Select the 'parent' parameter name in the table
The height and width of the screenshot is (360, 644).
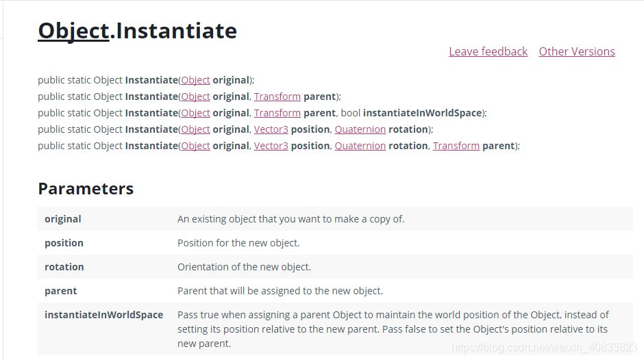coord(61,291)
